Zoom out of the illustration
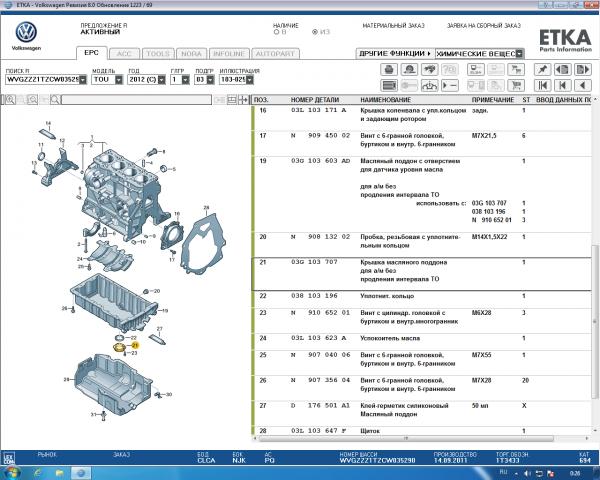The image size is (600, 480). (33, 100)
